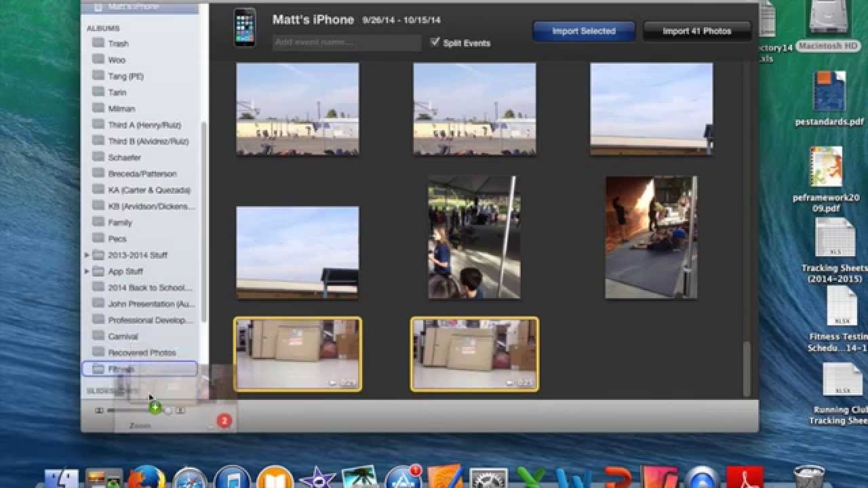Select top-left basketball court photo
This screenshot has width=868, height=488.
[x=298, y=109]
